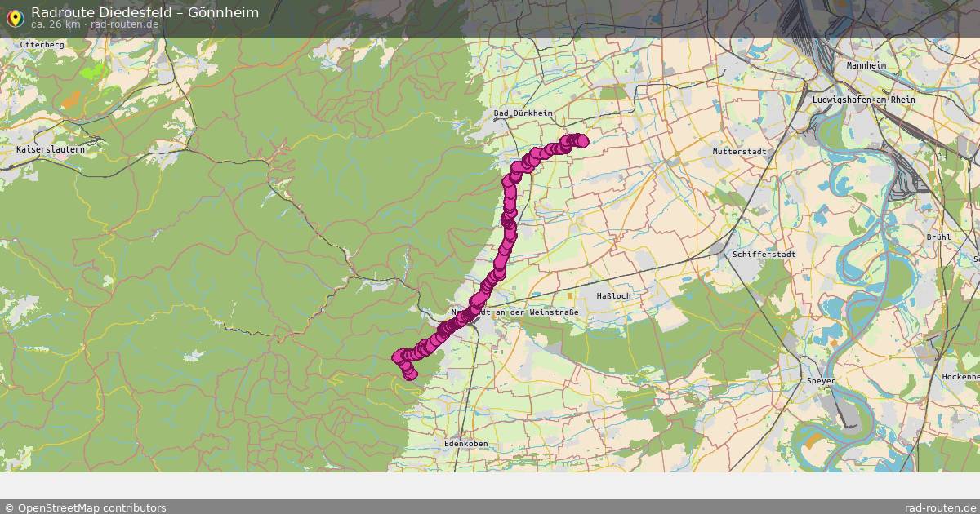980x514 pixels.
Task: Click the Radroute Diedesfeld – Gönnheim title
Action: 144,11
